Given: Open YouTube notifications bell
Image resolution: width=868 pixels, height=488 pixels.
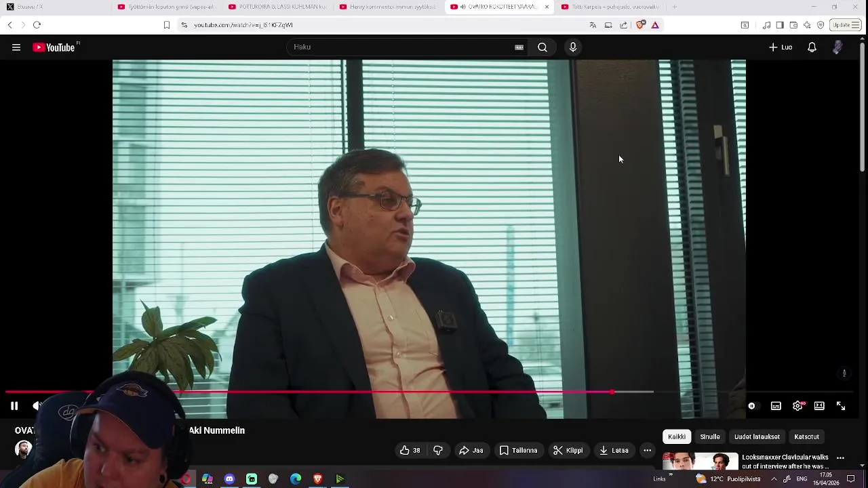Looking at the screenshot, I should click(812, 47).
